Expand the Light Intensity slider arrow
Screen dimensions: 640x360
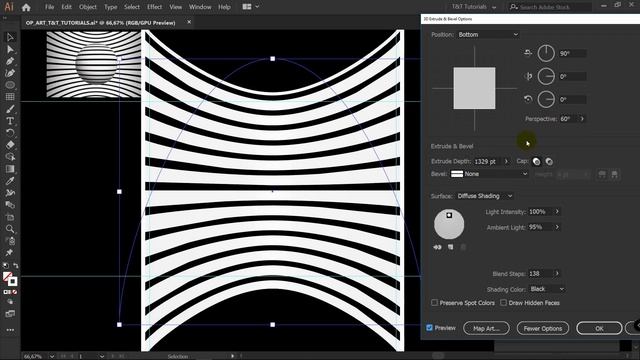[557, 211]
